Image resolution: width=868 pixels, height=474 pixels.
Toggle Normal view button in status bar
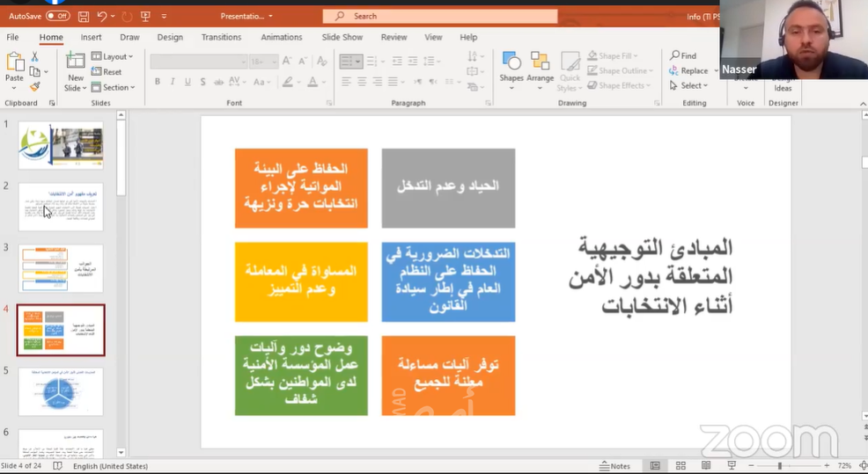pyautogui.click(x=655, y=466)
